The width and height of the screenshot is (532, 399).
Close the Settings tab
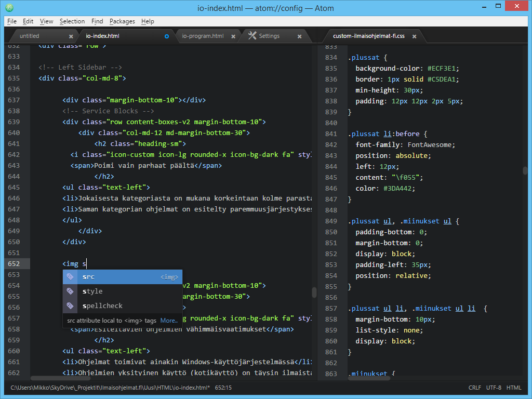pyautogui.click(x=300, y=36)
